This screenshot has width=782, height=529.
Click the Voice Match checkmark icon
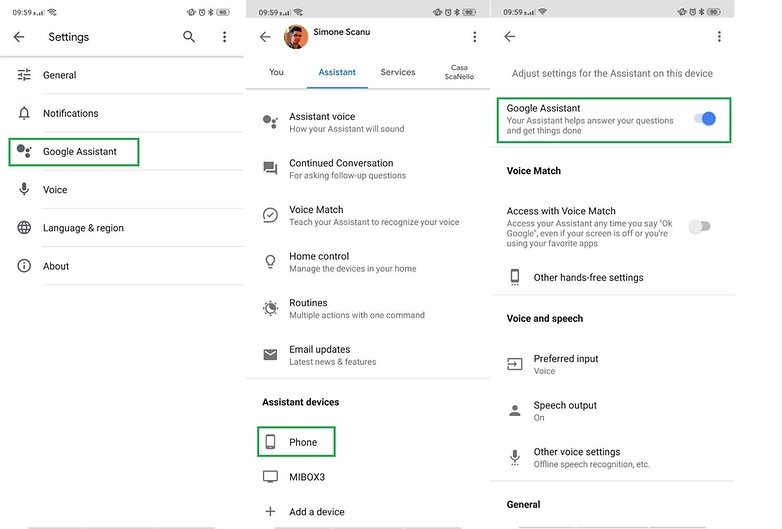pos(270,215)
